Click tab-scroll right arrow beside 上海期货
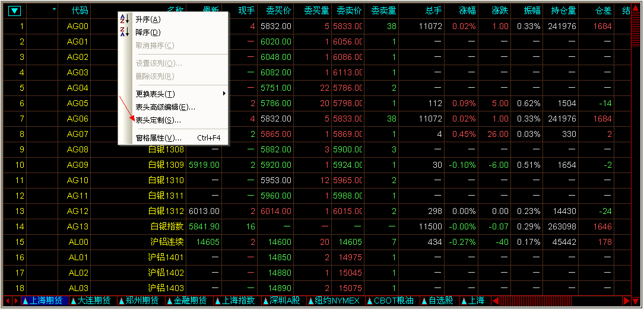The width and height of the screenshot is (644, 310). click(16, 301)
